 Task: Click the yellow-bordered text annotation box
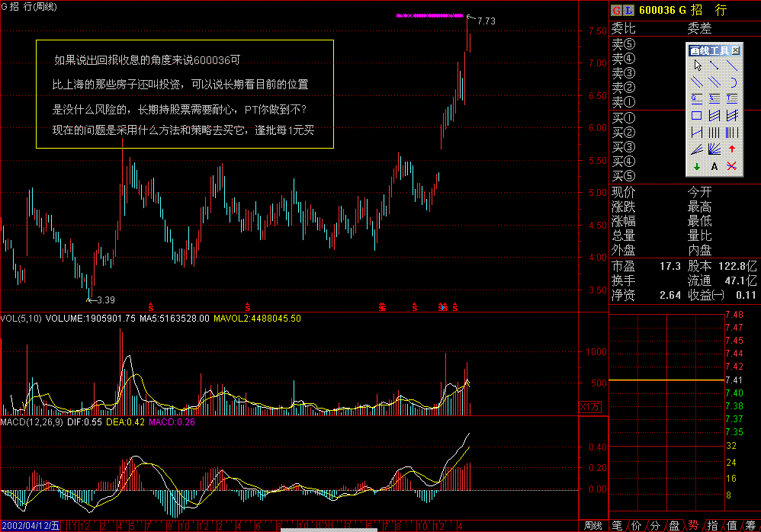[185, 94]
